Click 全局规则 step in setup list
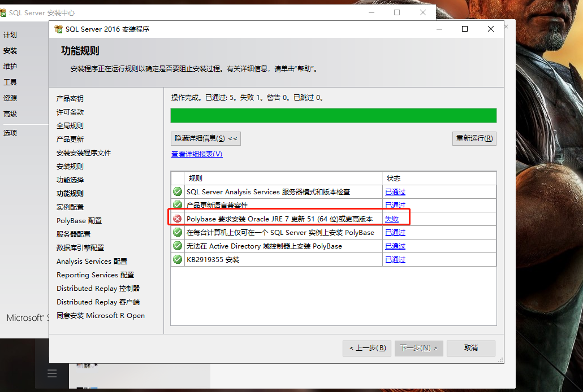This screenshot has height=392, width=583. (70, 125)
